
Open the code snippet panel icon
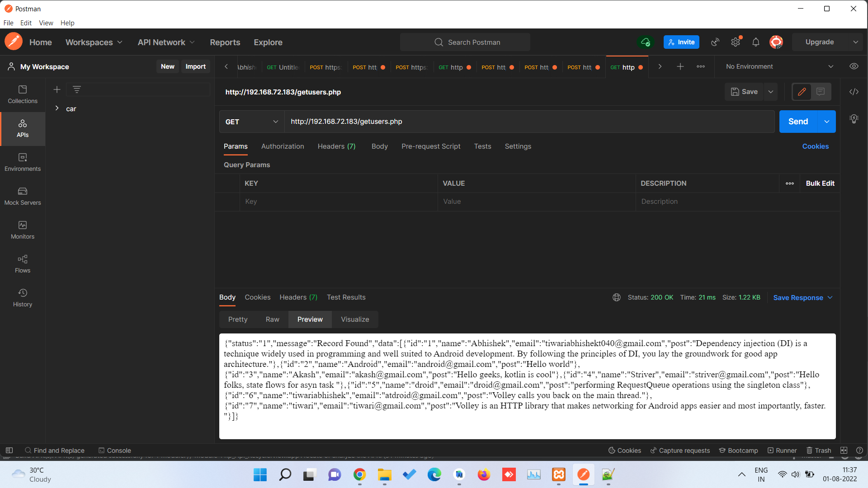point(854,92)
